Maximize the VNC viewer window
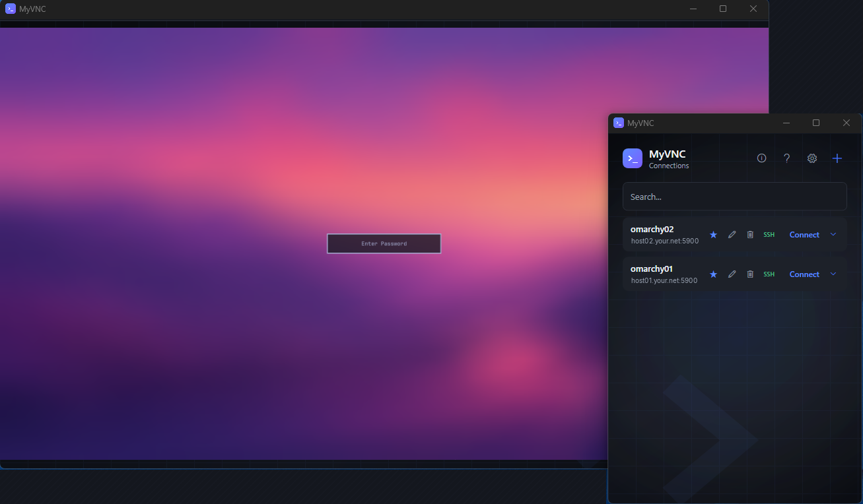Image resolution: width=863 pixels, height=504 pixels. (x=723, y=9)
